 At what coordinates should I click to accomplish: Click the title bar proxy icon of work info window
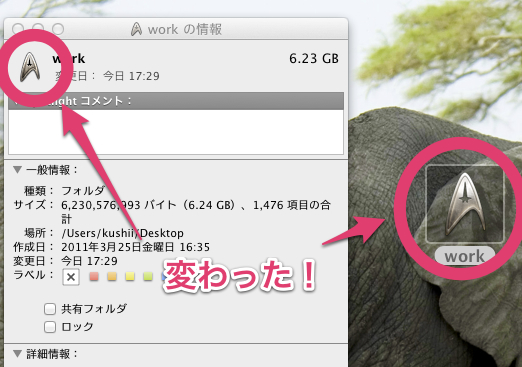[x=136, y=29]
